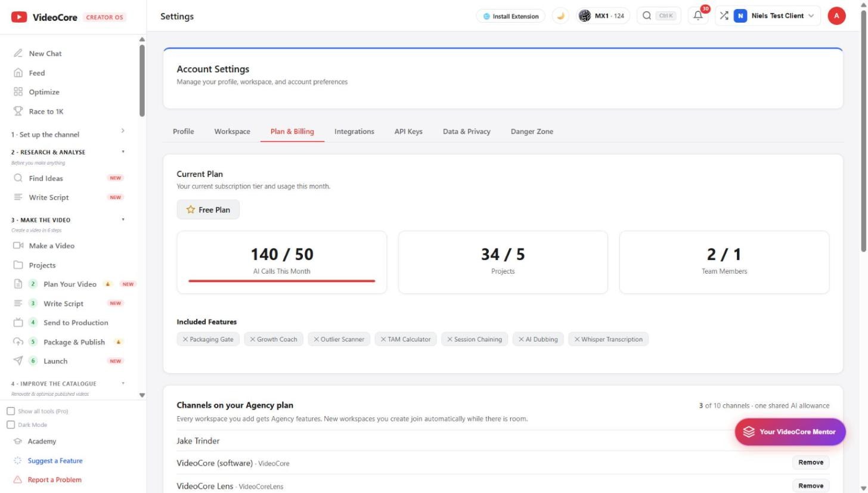Remove the VideoCore (software) channel

810,463
